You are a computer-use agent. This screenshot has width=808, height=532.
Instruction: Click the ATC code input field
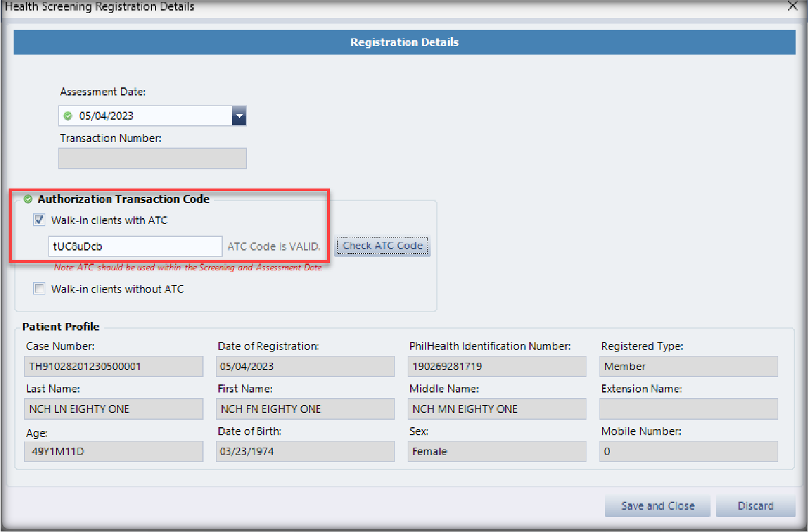tap(135, 246)
